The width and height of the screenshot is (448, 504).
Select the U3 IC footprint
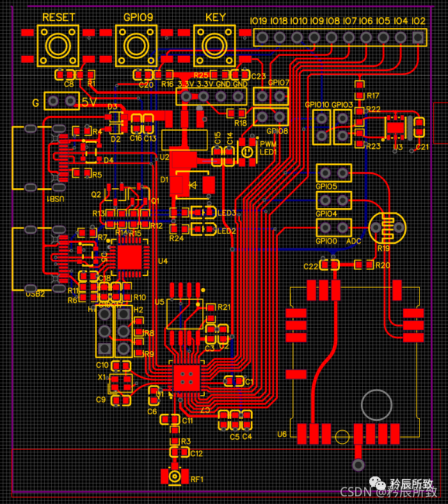click(396, 127)
